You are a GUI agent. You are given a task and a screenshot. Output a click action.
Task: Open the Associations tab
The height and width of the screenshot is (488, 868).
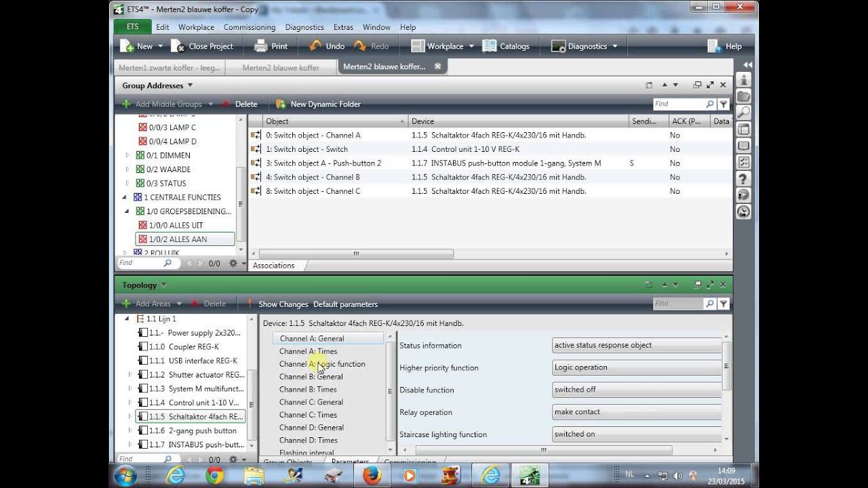(274, 266)
